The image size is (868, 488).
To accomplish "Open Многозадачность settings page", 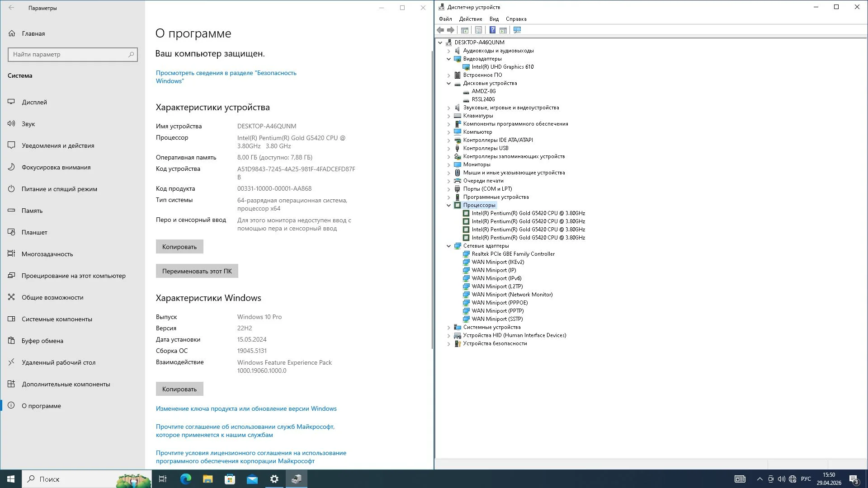I will 72,254.
